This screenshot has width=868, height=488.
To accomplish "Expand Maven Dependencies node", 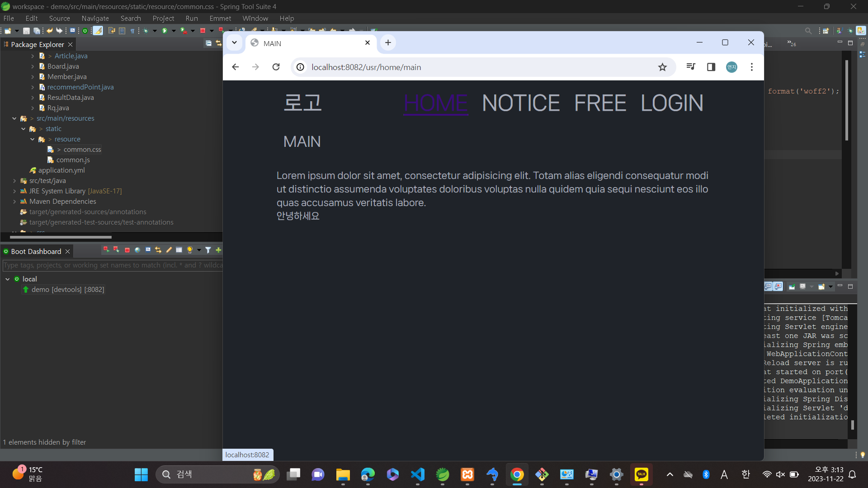I will pyautogui.click(x=14, y=202).
